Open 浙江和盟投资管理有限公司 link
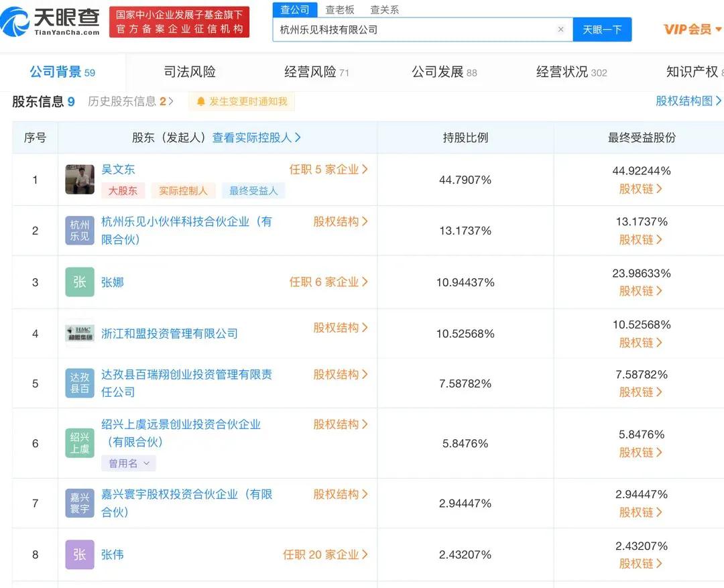This screenshot has height=588, width=724. (170, 333)
